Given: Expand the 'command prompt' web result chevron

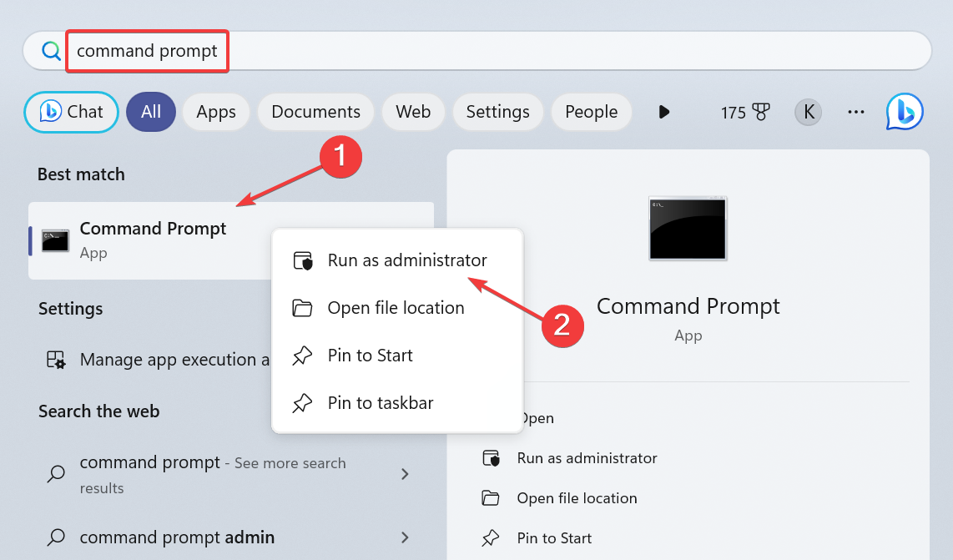Looking at the screenshot, I should (x=405, y=474).
